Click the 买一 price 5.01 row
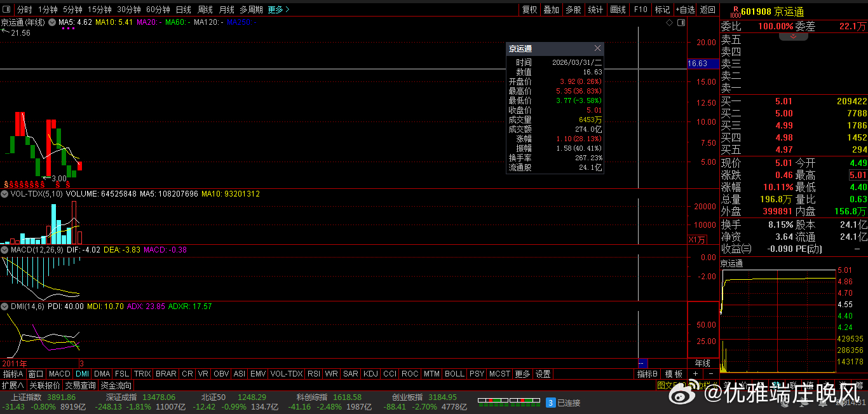The height and width of the screenshot is (414, 868). pos(794,101)
